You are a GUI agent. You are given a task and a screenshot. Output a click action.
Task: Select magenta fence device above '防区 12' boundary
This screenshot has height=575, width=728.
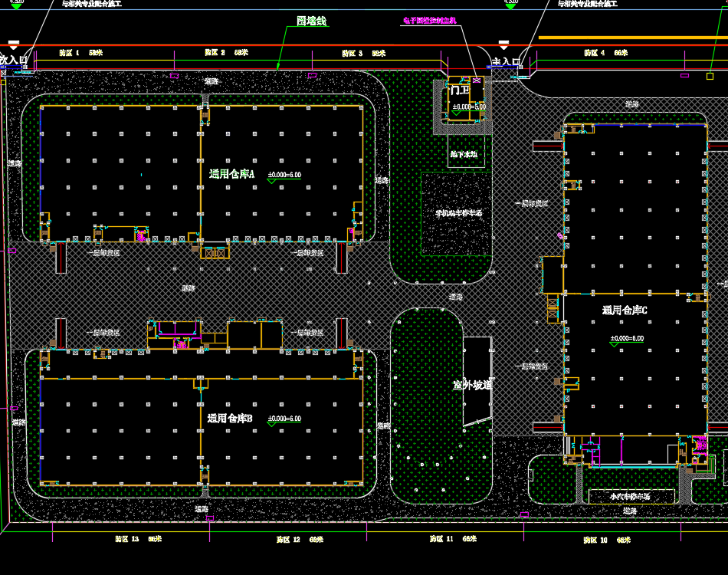pos(210,518)
